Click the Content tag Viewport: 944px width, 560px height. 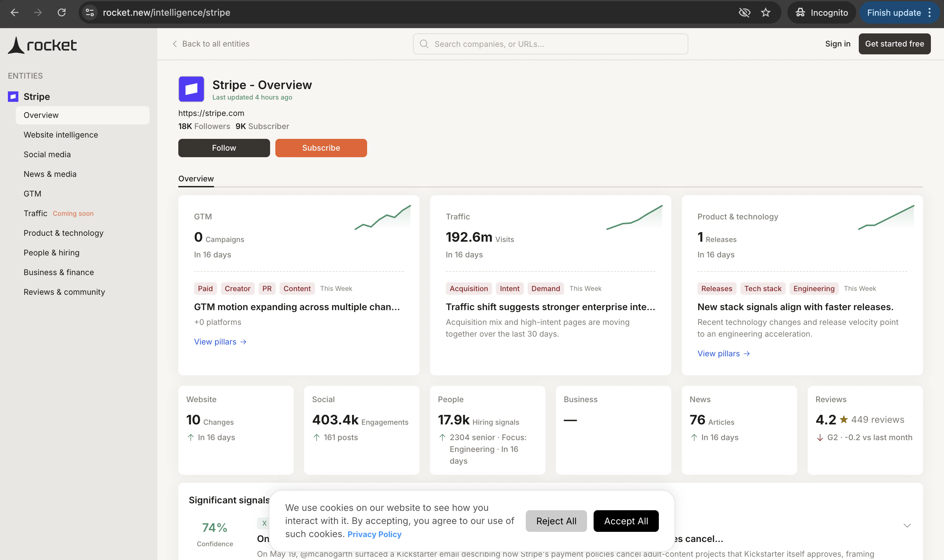pos(297,288)
